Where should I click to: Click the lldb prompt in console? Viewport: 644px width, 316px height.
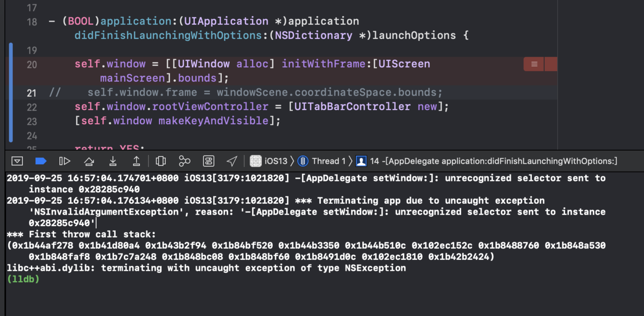point(23,279)
